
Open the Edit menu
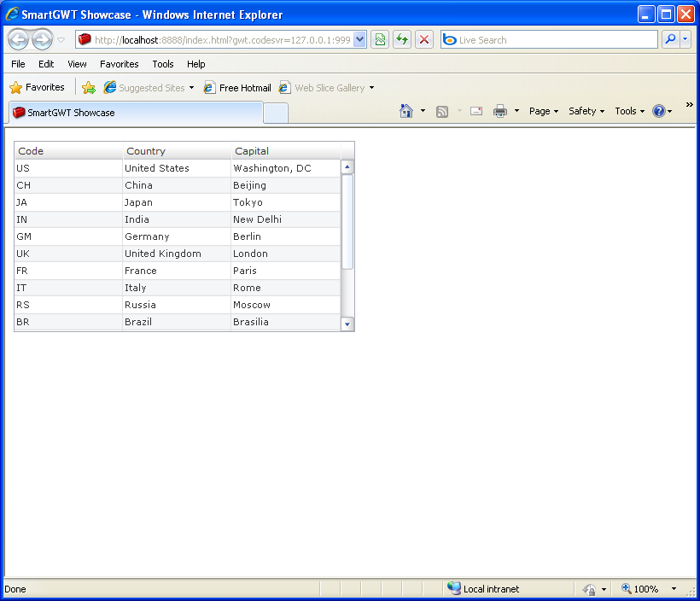pos(46,64)
